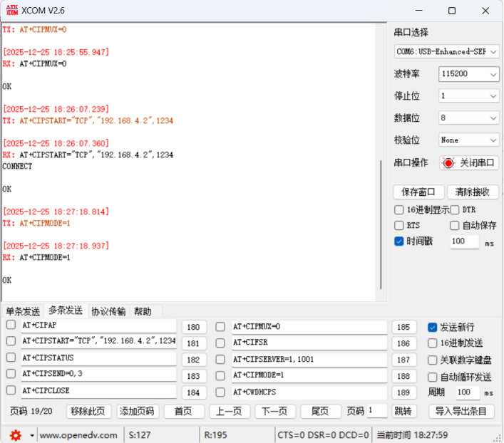504x443 pixels.
Task: Click the CTS=0 DSR=0 DCD=0 status text
Action: (x=323, y=435)
